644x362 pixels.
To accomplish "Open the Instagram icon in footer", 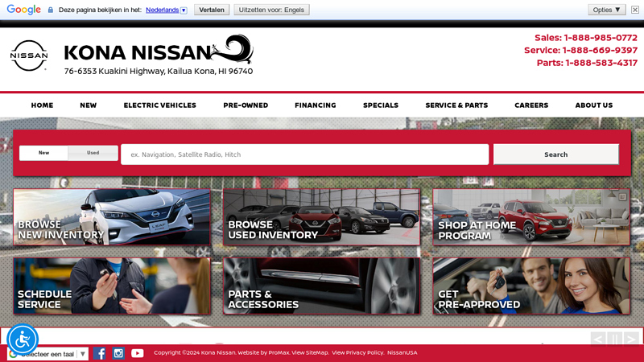I will [x=118, y=353].
